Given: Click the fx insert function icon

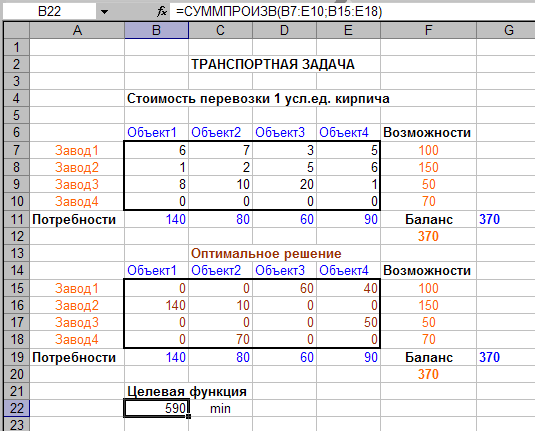Looking at the screenshot, I should pos(162,11).
